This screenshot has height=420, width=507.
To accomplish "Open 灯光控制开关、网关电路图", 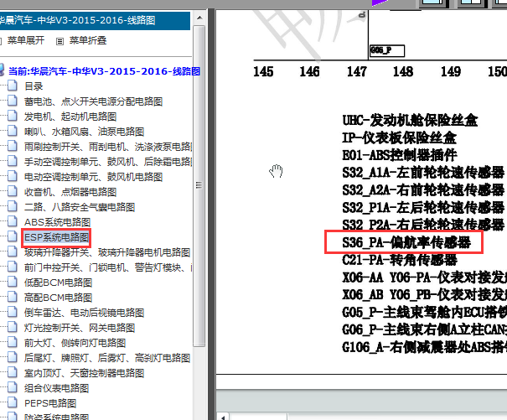I will pos(80,328).
